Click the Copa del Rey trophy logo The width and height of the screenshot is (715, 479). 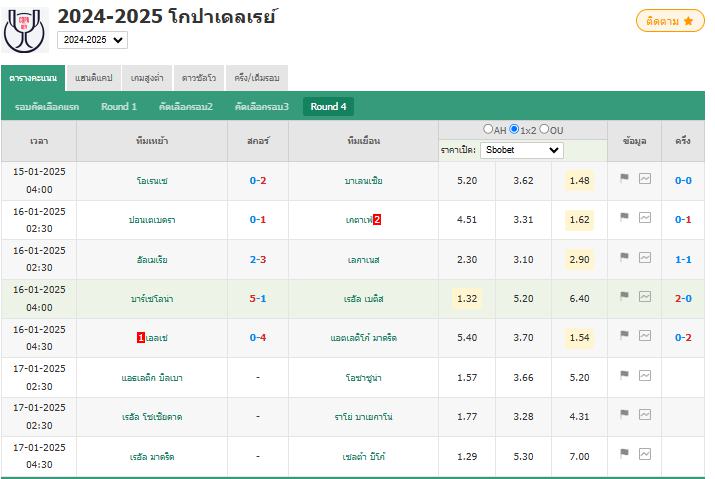click(x=25, y=31)
